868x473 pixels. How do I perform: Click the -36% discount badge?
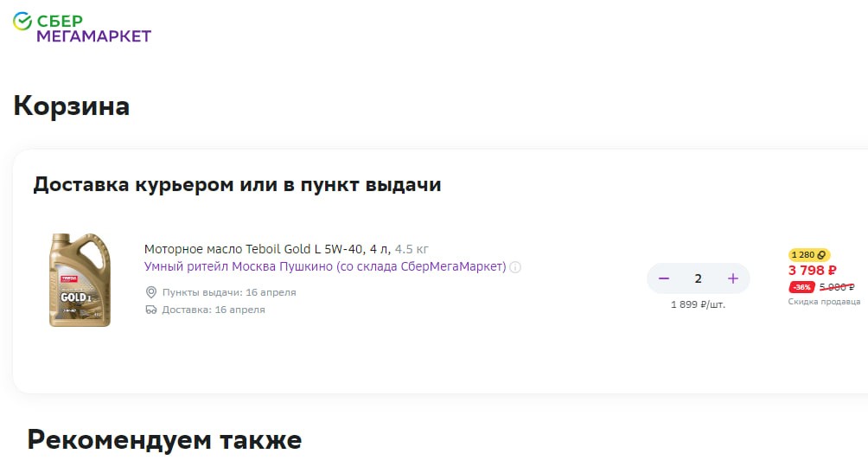(x=801, y=287)
